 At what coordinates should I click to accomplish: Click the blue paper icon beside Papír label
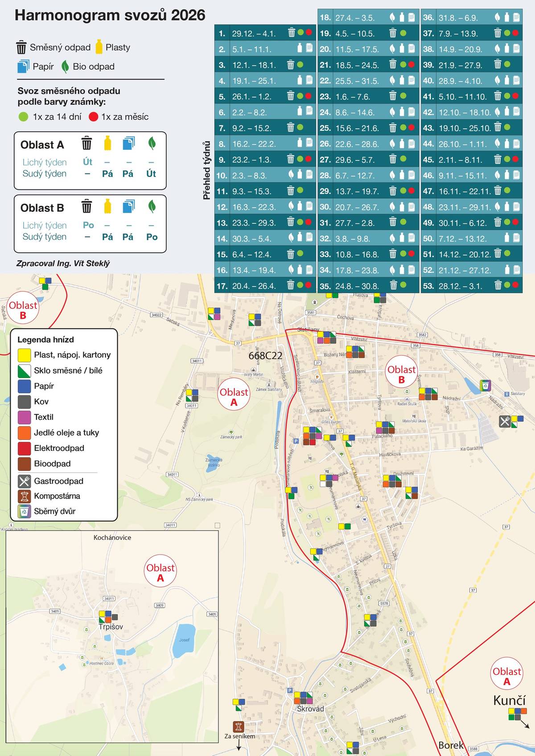pos(23,66)
